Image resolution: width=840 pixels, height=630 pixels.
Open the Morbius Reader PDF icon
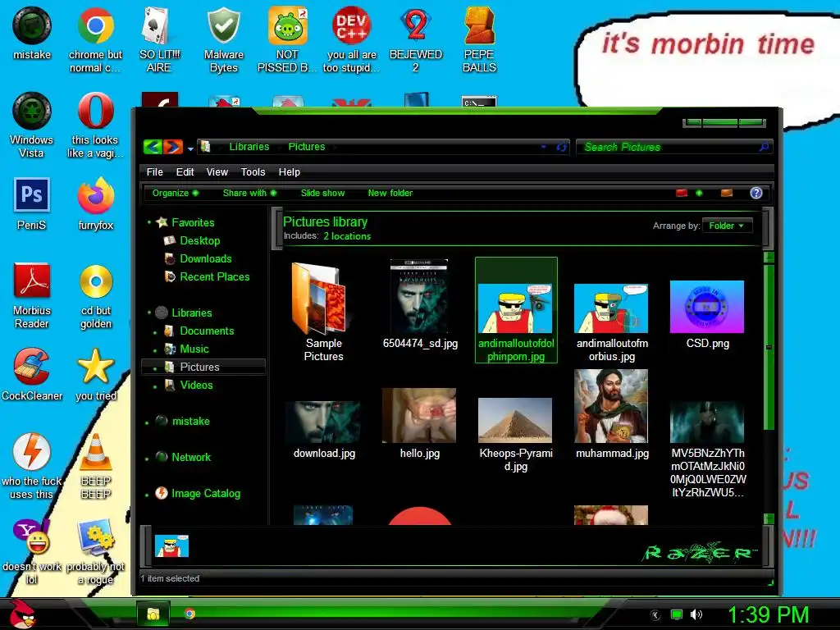coord(32,295)
